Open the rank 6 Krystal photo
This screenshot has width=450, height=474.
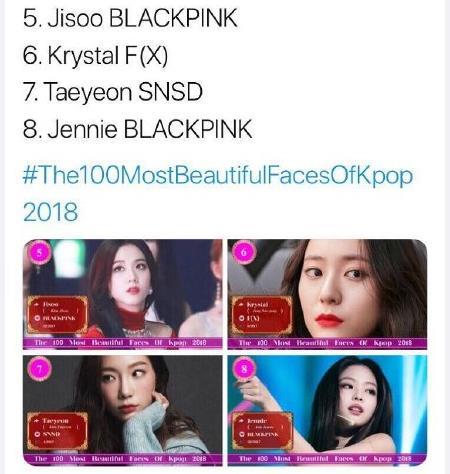click(327, 294)
